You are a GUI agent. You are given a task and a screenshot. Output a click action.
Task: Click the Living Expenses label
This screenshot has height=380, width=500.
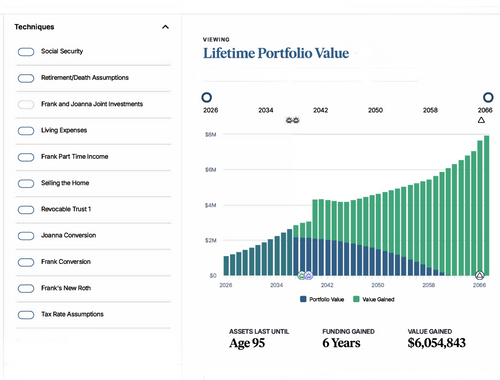point(64,130)
